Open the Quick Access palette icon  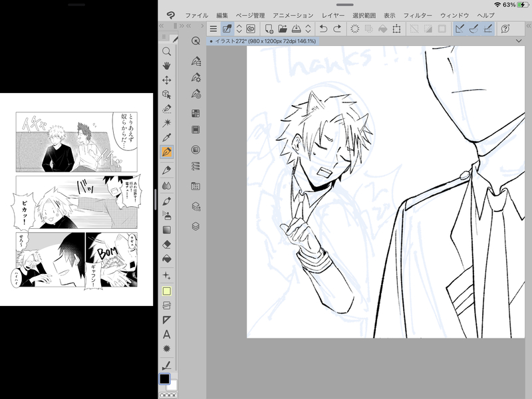pos(196,41)
